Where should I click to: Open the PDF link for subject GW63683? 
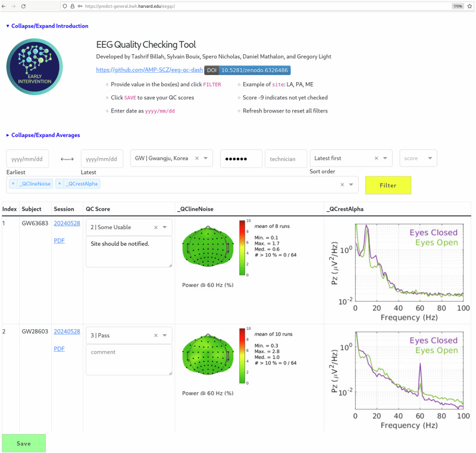point(59,241)
